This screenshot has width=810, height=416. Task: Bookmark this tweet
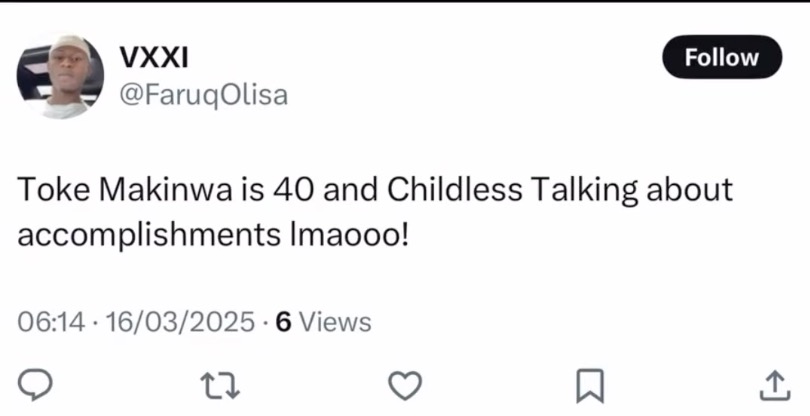click(x=591, y=384)
